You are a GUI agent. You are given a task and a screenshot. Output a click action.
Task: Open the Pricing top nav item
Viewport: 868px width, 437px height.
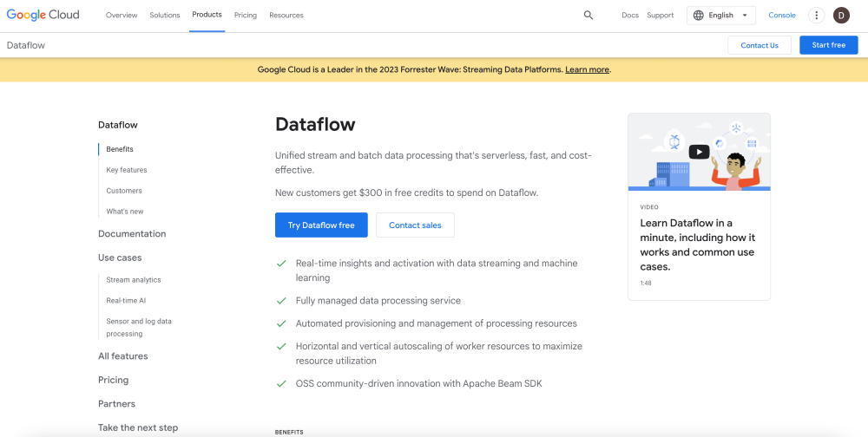click(246, 16)
